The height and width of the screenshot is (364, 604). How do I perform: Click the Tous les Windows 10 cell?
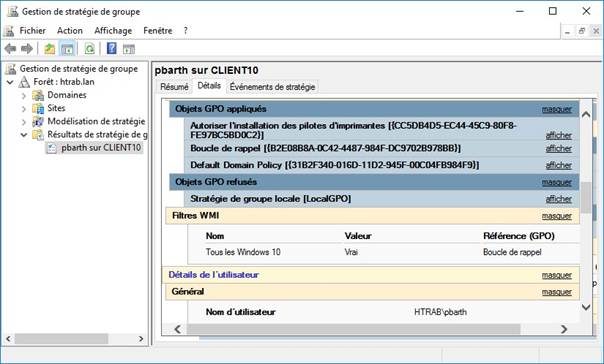243,252
